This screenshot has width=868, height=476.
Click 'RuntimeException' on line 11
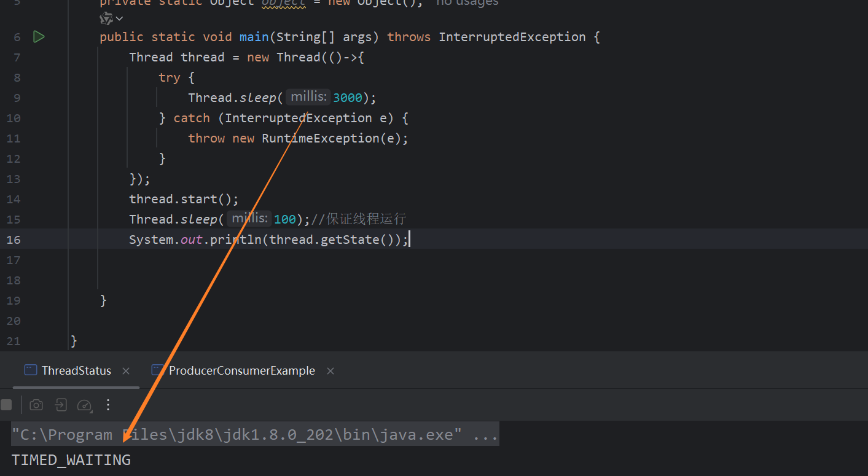pos(321,138)
